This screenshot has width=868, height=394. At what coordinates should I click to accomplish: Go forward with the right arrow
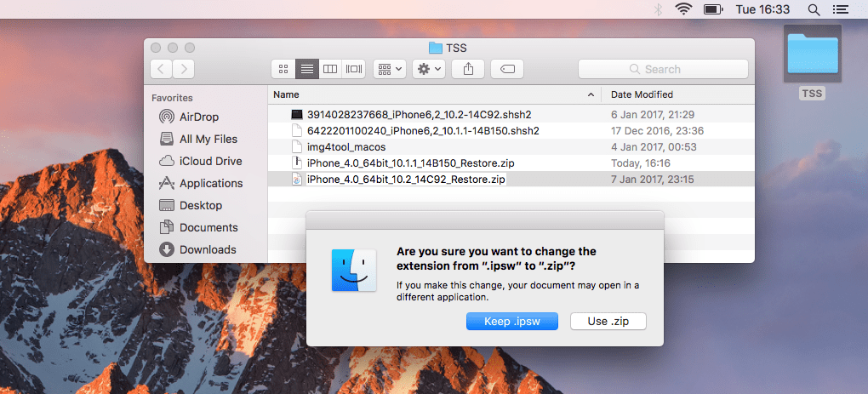pos(184,69)
